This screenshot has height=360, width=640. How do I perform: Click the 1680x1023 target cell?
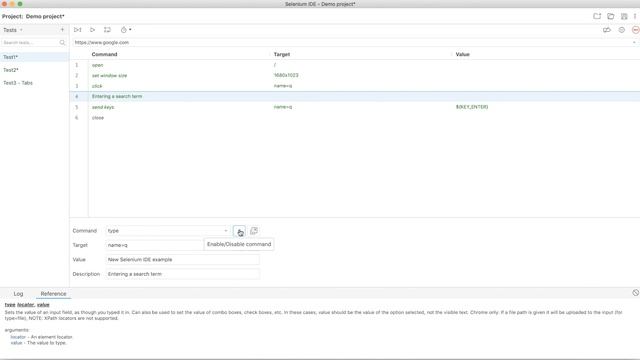pos(286,76)
